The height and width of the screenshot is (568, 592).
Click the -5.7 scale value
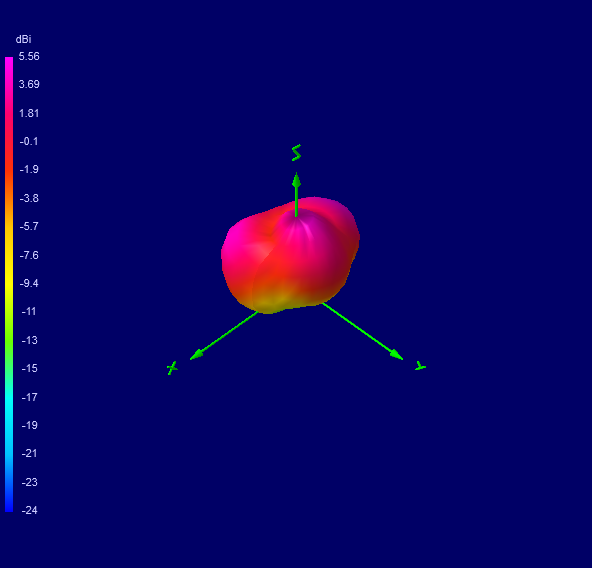pyautogui.click(x=29, y=226)
